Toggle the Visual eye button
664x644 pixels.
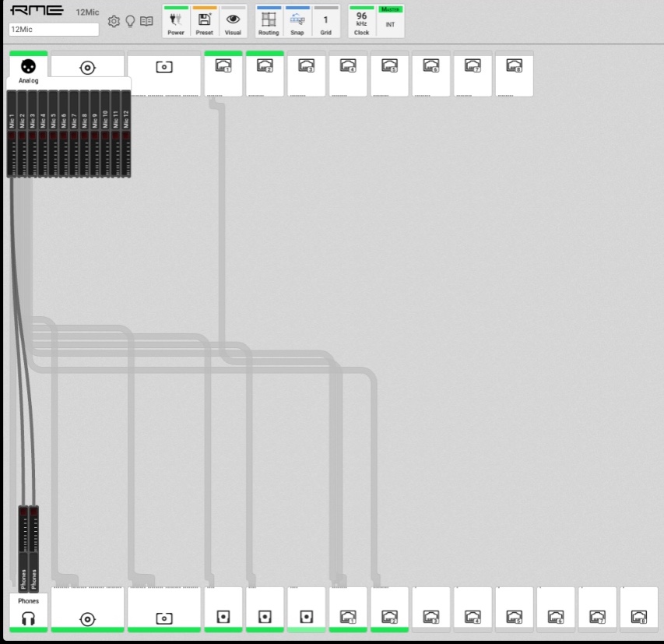pos(233,23)
